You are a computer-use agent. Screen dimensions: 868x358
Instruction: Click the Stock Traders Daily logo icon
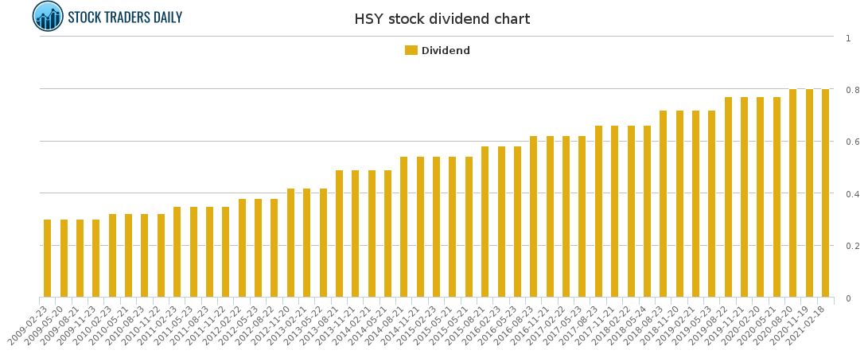49,16
